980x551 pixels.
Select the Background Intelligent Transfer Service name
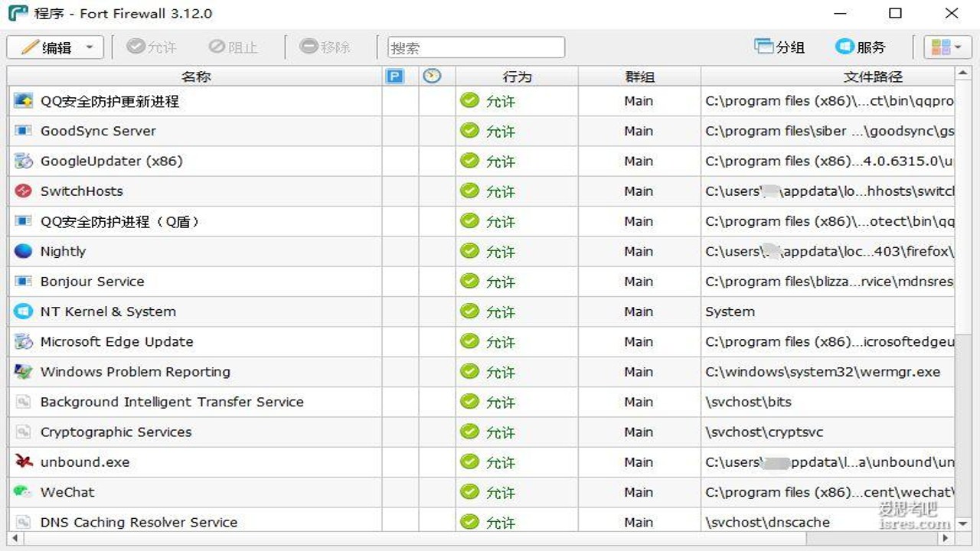tap(172, 402)
